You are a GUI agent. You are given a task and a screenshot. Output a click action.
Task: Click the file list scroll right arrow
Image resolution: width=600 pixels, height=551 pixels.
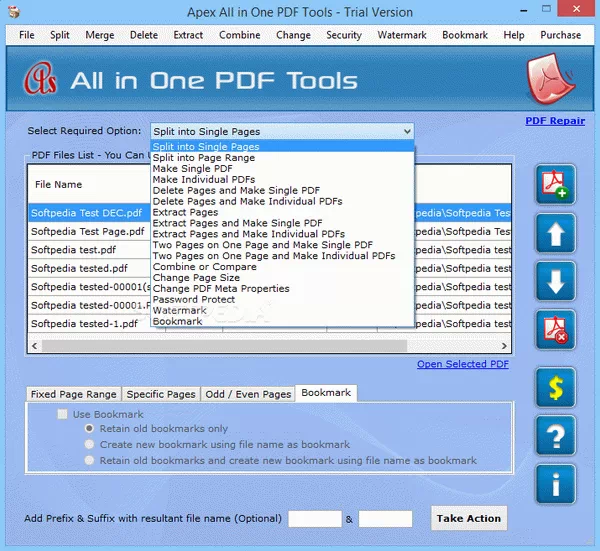(504, 346)
